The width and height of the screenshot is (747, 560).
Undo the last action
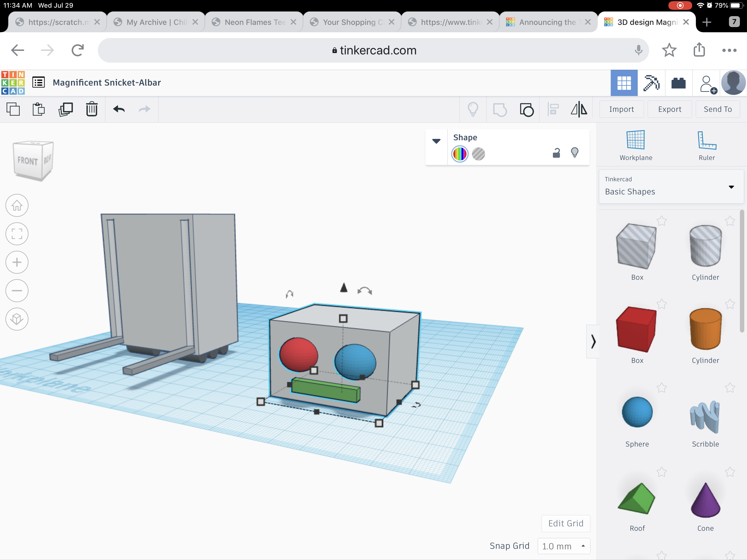click(119, 109)
